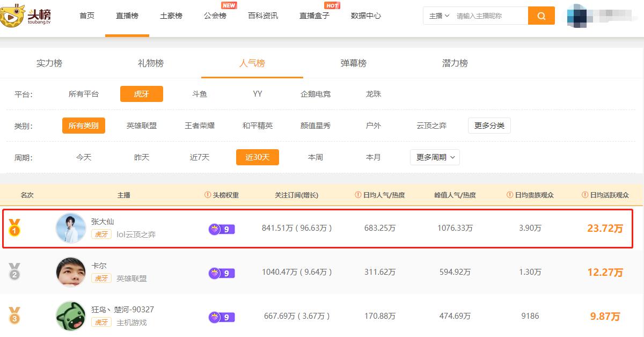Click the bronze rank 3 medal
The width and height of the screenshot is (644, 337).
click(14, 316)
